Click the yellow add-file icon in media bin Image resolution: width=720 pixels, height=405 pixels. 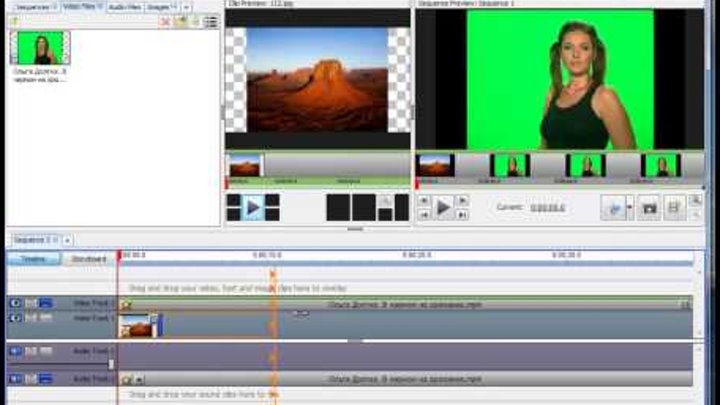[x=14, y=22]
